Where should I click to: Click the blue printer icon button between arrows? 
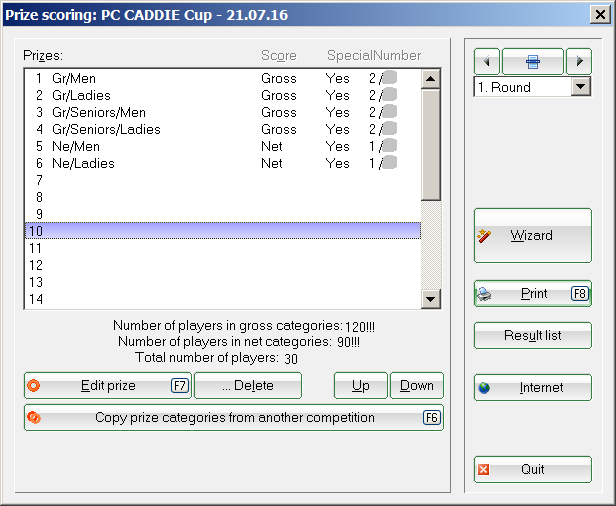pyautogui.click(x=533, y=61)
